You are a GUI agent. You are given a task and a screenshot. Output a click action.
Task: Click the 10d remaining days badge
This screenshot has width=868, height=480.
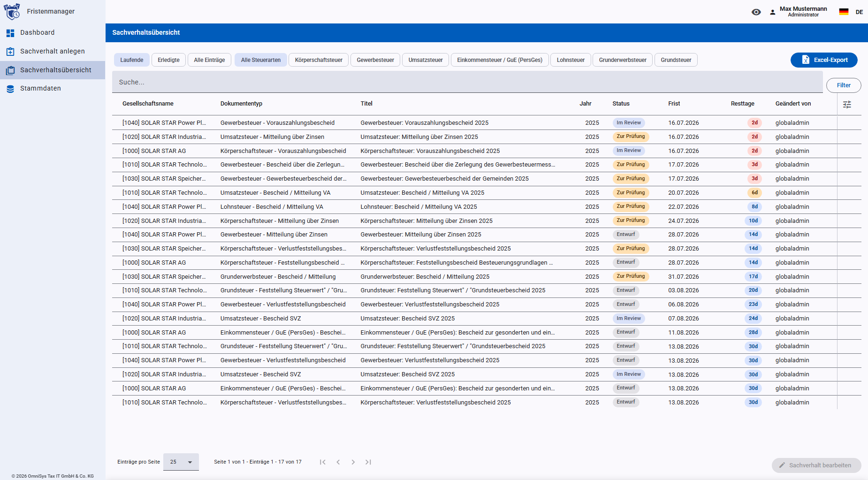coord(753,221)
